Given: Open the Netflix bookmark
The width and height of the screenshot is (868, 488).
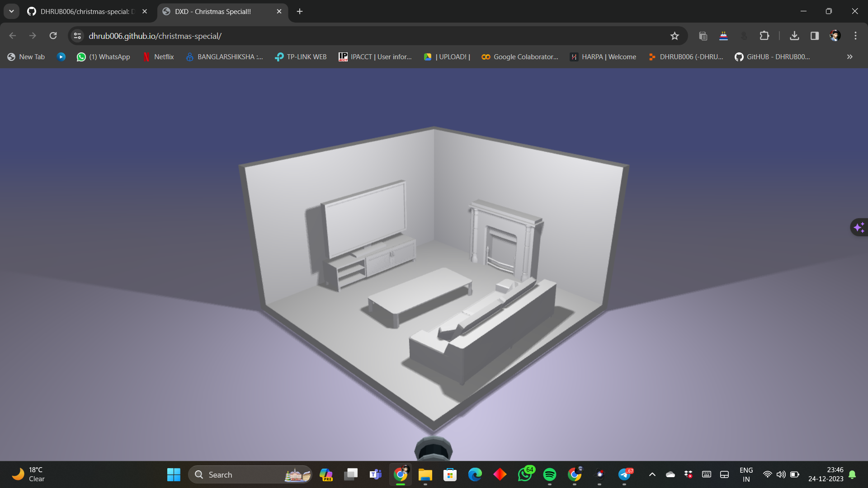Looking at the screenshot, I should pyautogui.click(x=159, y=57).
